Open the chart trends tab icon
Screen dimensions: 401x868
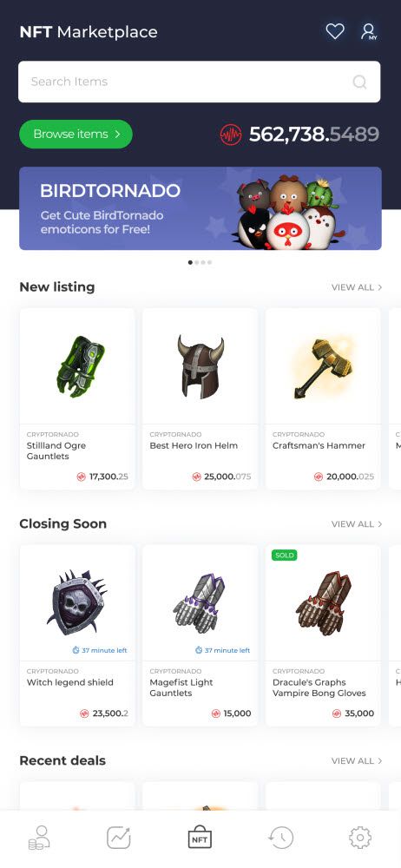[x=119, y=838]
